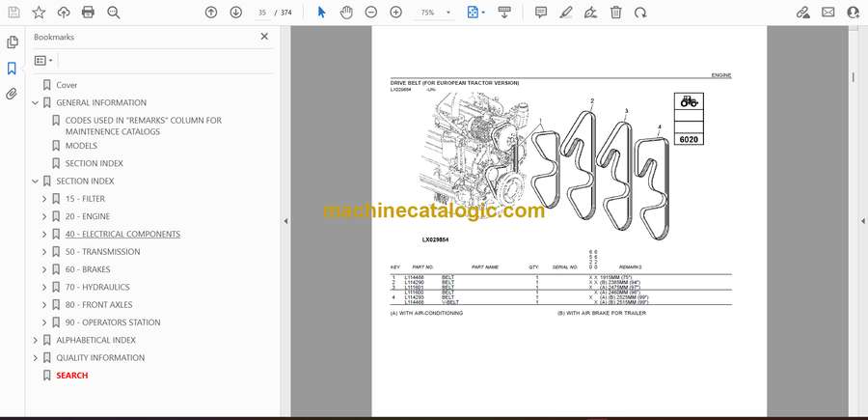Select the 20 - ENGINE bookmark text
The height and width of the screenshot is (420, 868).
tap(88, 216)
